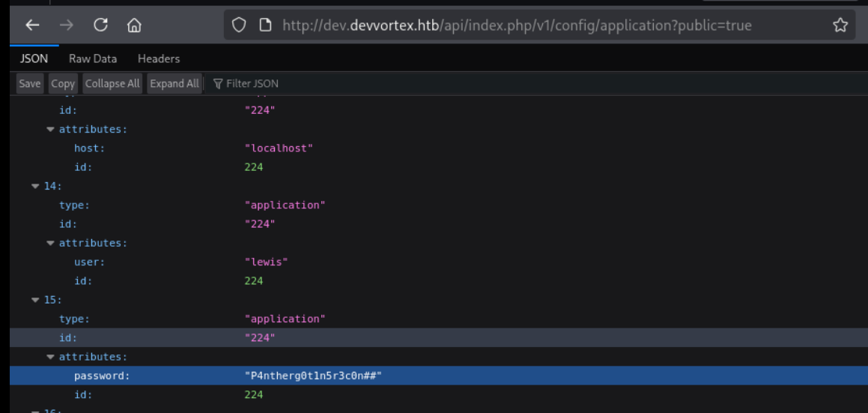Select the host row
Screen dimensions: 868x413
click(x=438, y=148)
